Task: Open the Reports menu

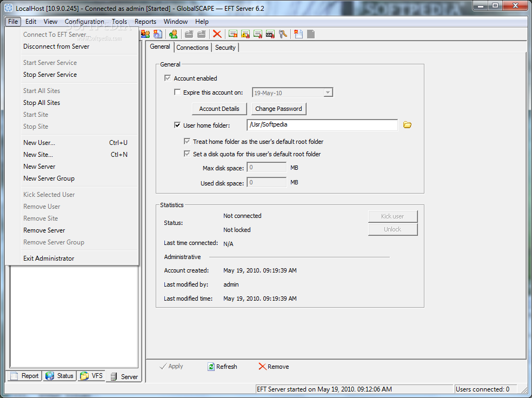Action: (x=145, y=22)
